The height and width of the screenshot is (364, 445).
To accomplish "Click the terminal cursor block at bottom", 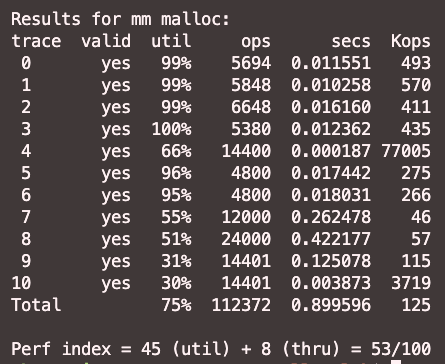I will (x=396, y=362).
